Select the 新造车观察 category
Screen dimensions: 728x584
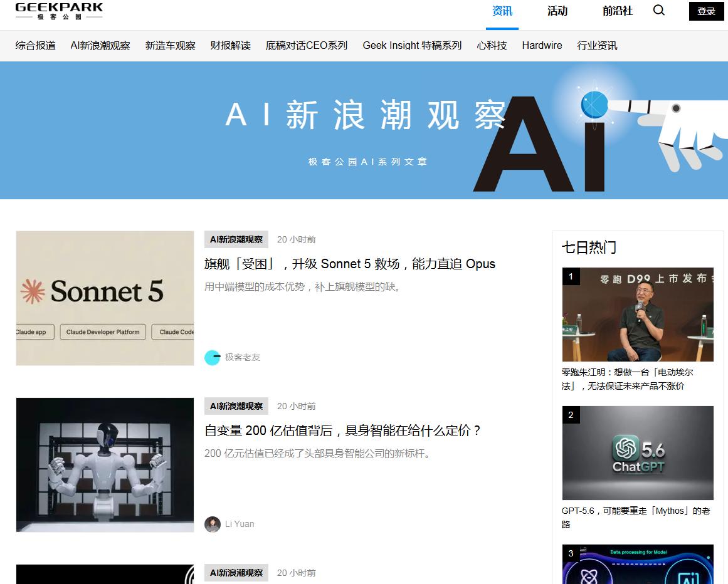[x=171, y=46]
